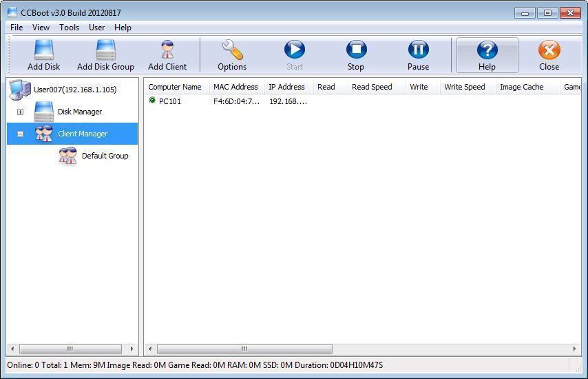
Task: Maximize the CCBoot window
Action: pyautogui.click(x=547, y=13)
